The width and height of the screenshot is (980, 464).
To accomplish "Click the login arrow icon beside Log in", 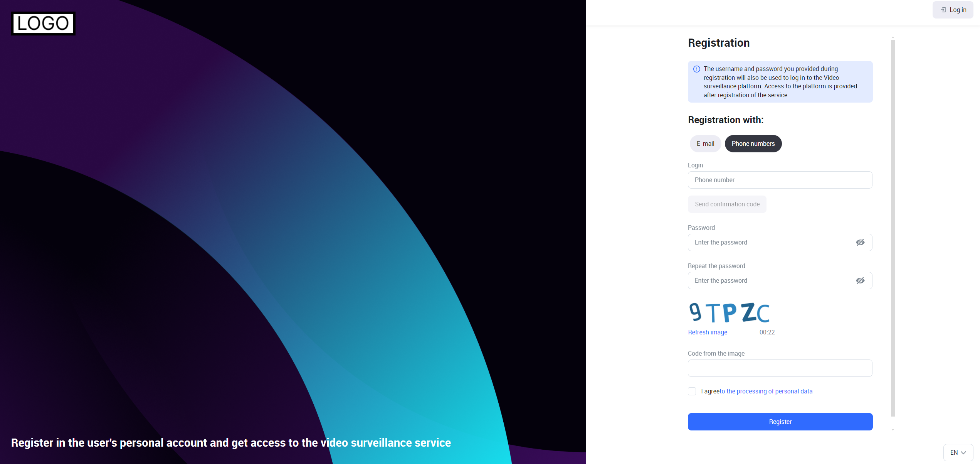I will point(943,10).
